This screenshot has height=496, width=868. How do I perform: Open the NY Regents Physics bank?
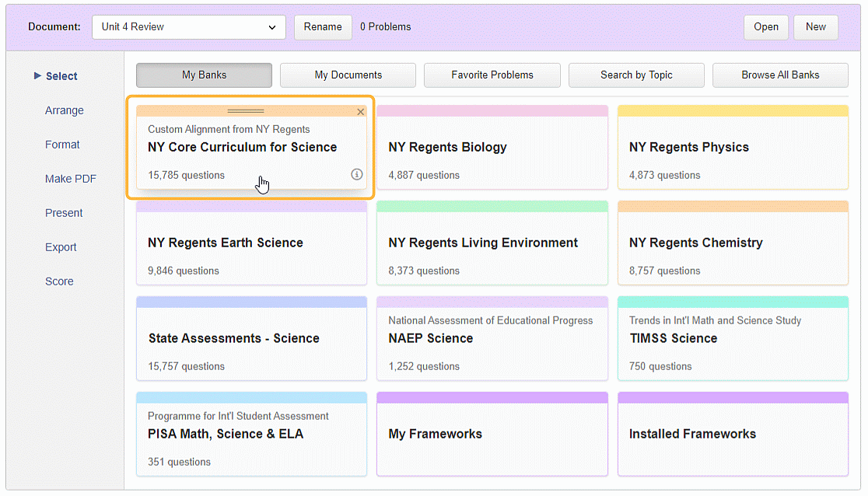[733, 147]
